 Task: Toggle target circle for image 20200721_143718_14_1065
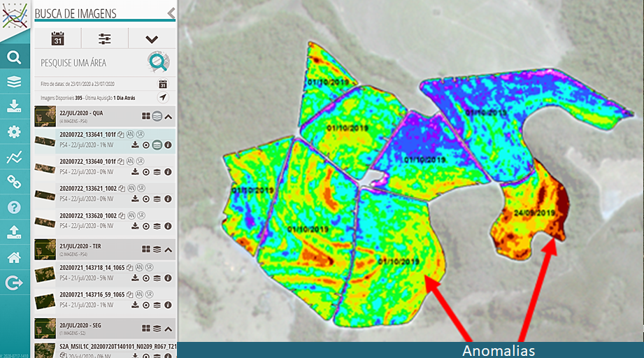point(146,279)
